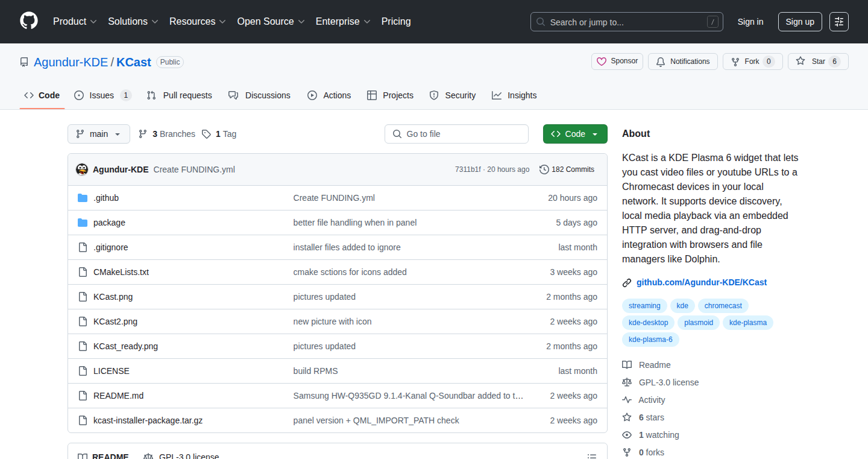Viewport: 868px width, 459px height.
Task: Select the streaming topic tag
Action: [x=644, y=306]
